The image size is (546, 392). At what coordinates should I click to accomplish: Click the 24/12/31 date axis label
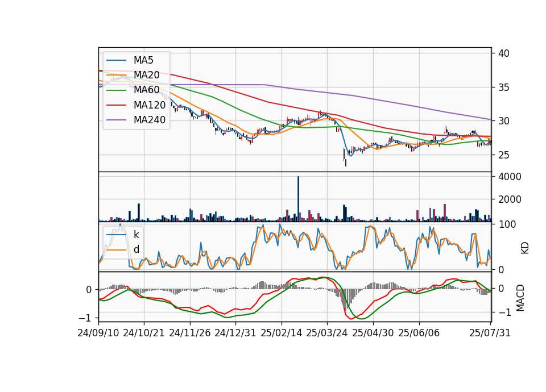click(235, 333)
